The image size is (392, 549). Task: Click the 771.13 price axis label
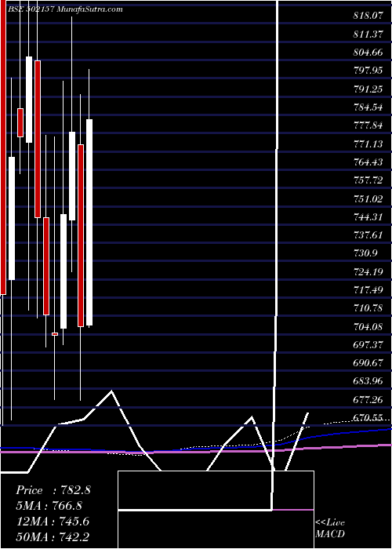click(368, 144)
